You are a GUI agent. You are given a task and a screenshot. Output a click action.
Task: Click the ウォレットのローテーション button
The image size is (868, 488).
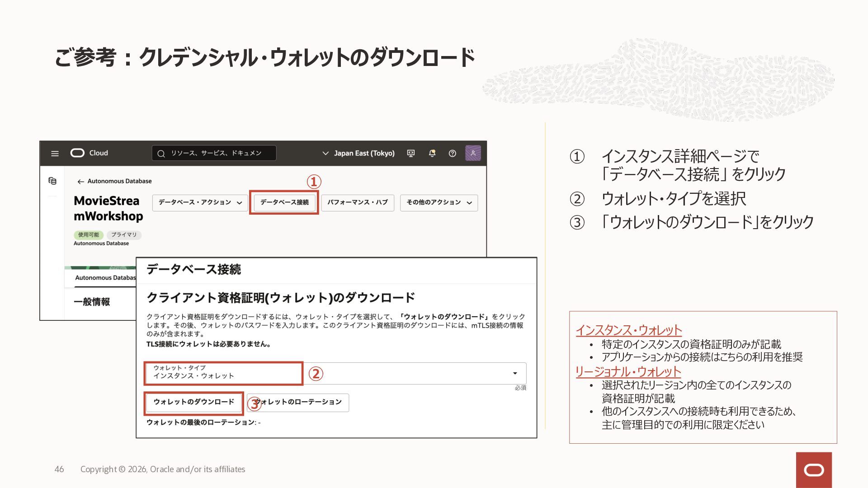(298, 402)
